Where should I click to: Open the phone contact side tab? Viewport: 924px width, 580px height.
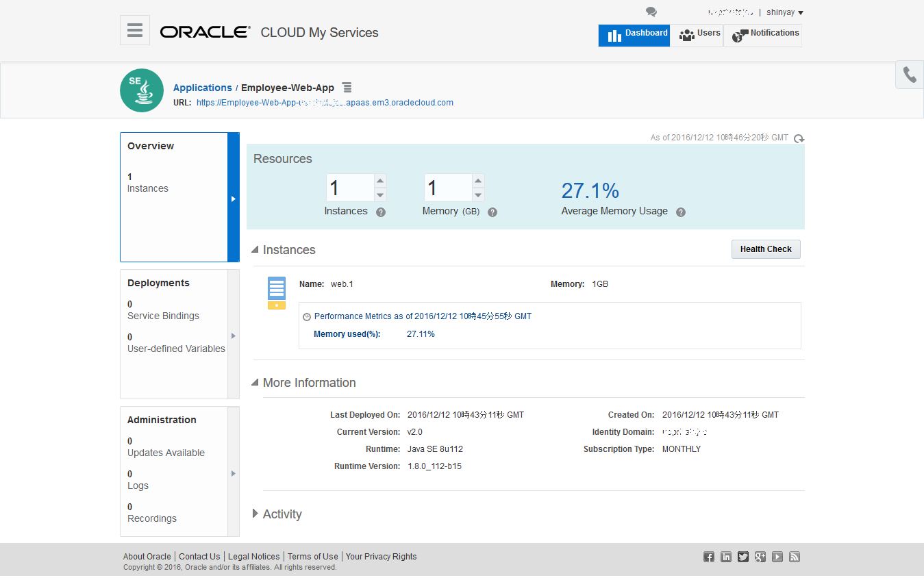910,75
